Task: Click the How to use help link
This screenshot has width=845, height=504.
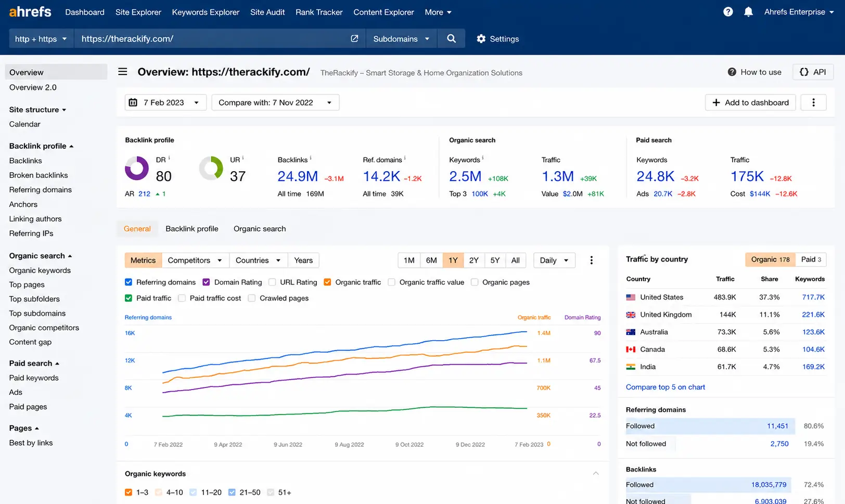Action: tap(754, 72)
